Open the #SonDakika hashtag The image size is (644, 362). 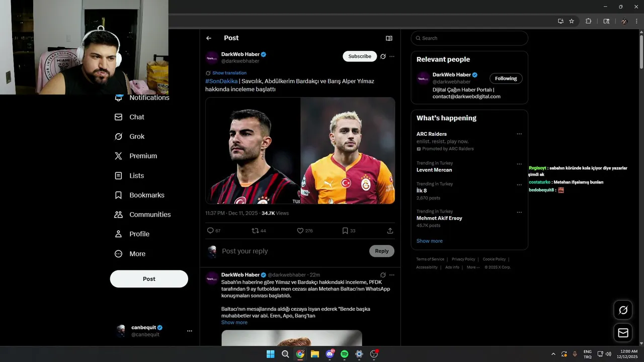pos(221,81)
